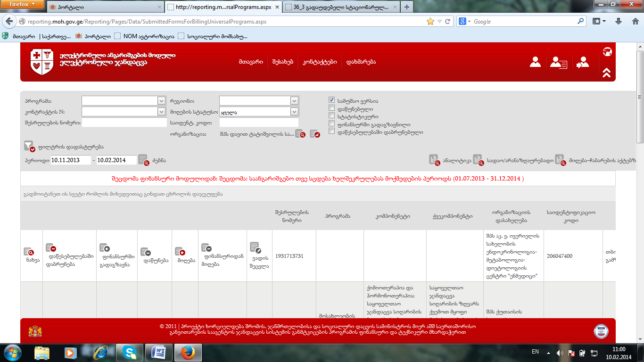Enable the დაწუნებული checkbox
The height and width of the screenshot is (362, 644).
click(332, 108)
